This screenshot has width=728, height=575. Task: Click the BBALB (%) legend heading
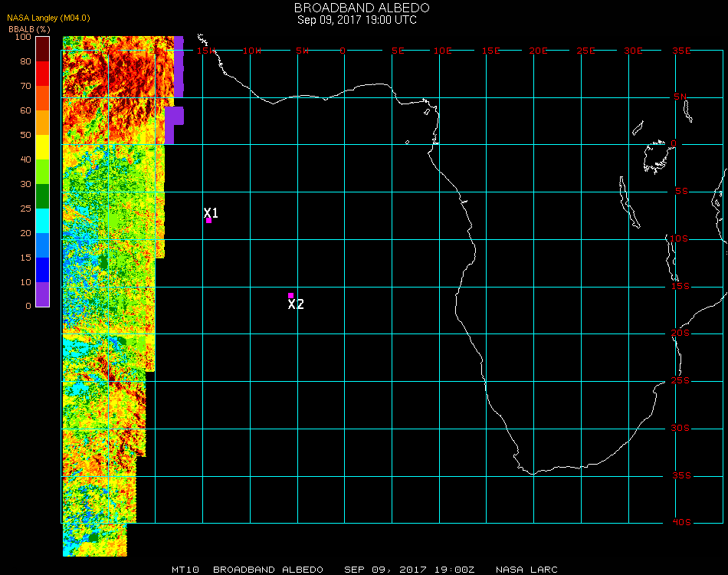click(29, 29)
